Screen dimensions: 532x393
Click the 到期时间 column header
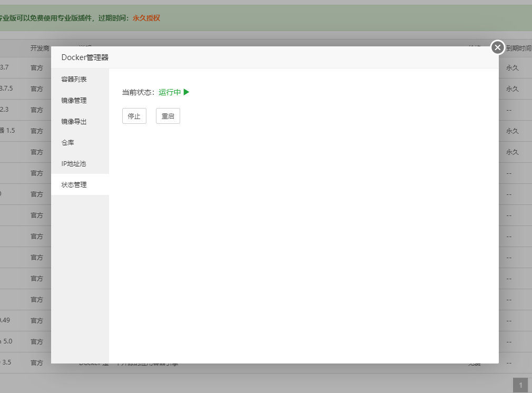[x=518, y=48]
